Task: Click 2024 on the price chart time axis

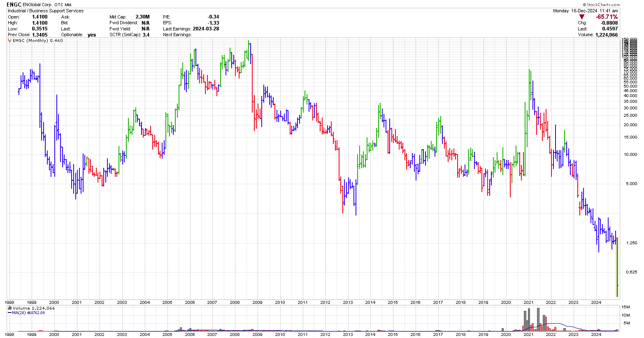Action: (x=596, y=302)
